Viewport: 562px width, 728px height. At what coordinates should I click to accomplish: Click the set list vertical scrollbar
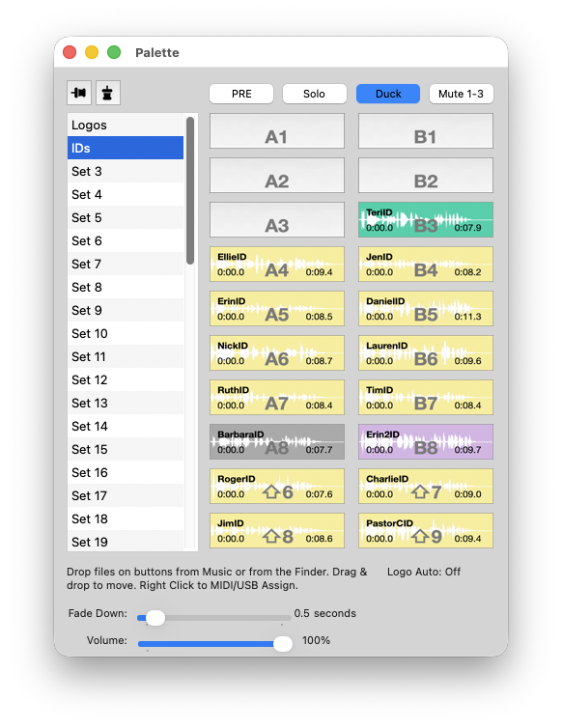point(190,191)
